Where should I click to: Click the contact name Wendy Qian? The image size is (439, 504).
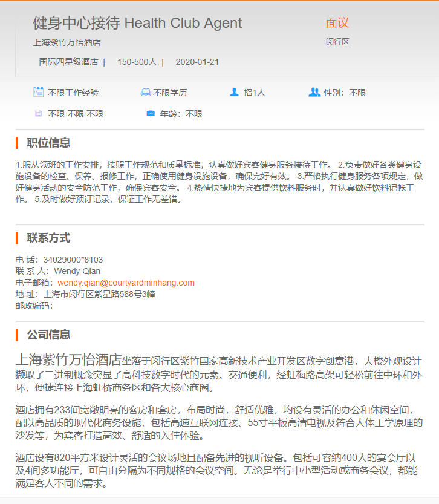(77, 271)
